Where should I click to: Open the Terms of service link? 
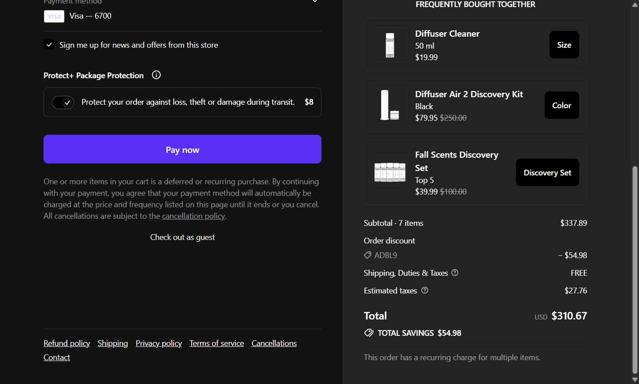tap(216, 343)
